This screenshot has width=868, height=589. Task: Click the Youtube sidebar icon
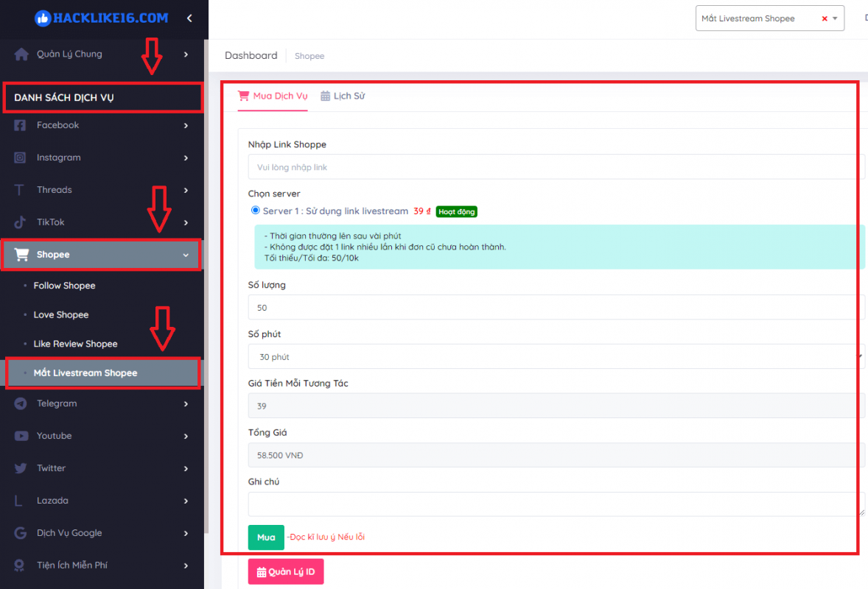(x=20, y=436)
